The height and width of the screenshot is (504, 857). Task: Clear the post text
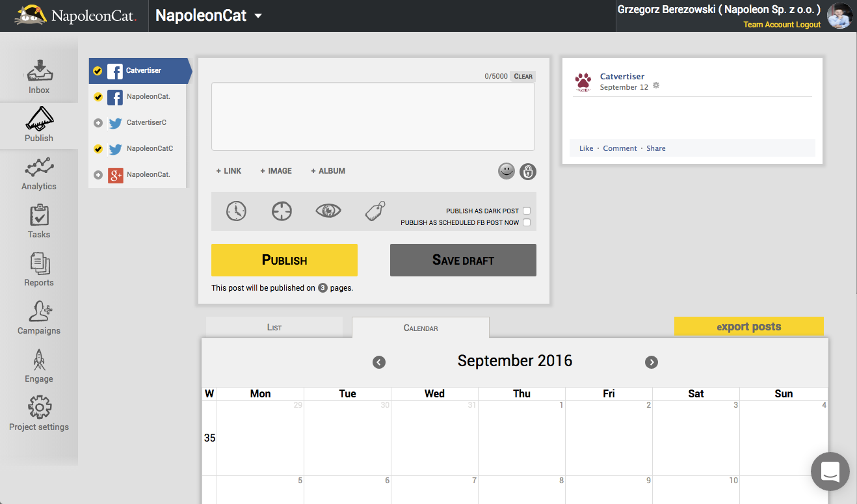click(523, 76)
